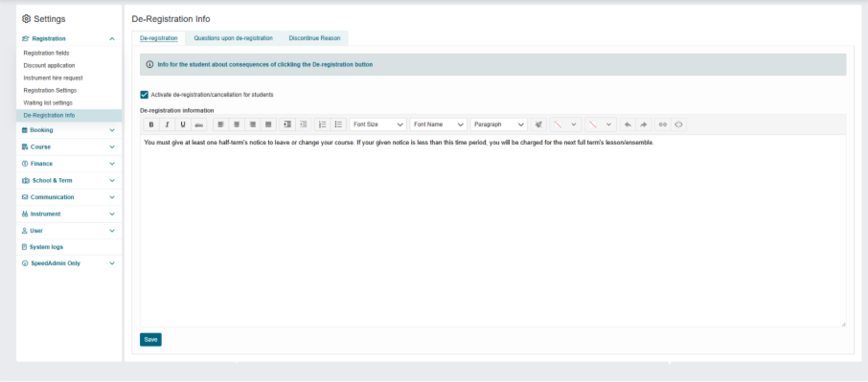The width and height of the screenshot is (868, 382).
Task: Click the clear formatting icon
Action: [538, 124]
